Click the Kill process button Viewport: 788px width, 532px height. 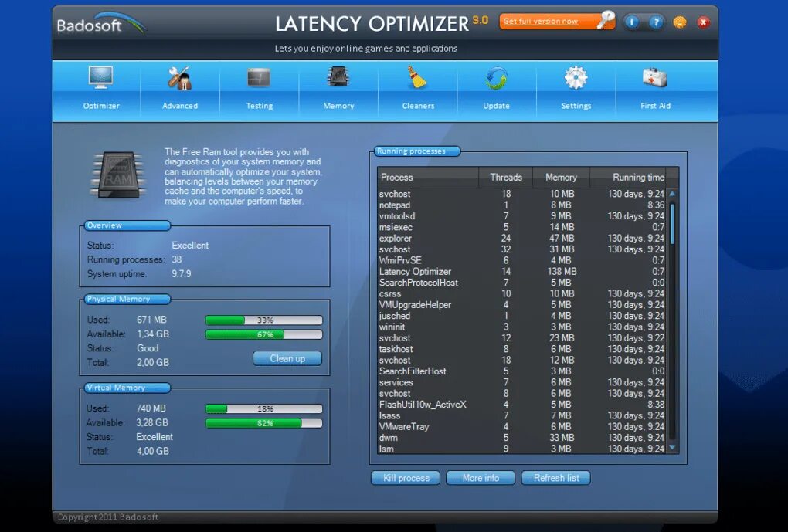pyautogui.click(x=406, y=478)
